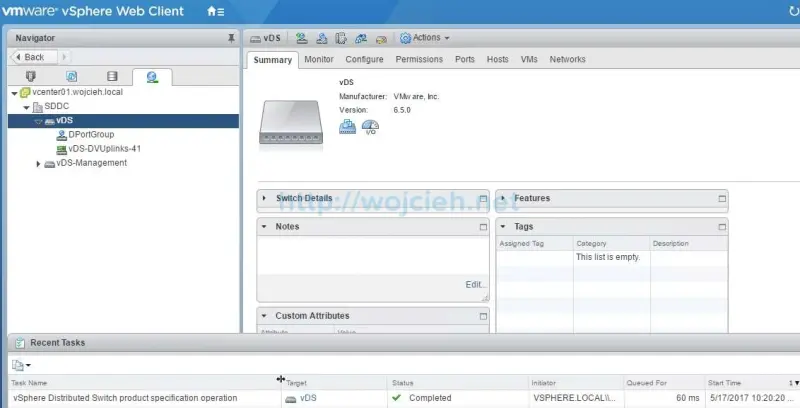Image resolution: width=800 pixels, height=408 pixels.
Task: Collapse the Notes panel
Action: coord(264,226)
